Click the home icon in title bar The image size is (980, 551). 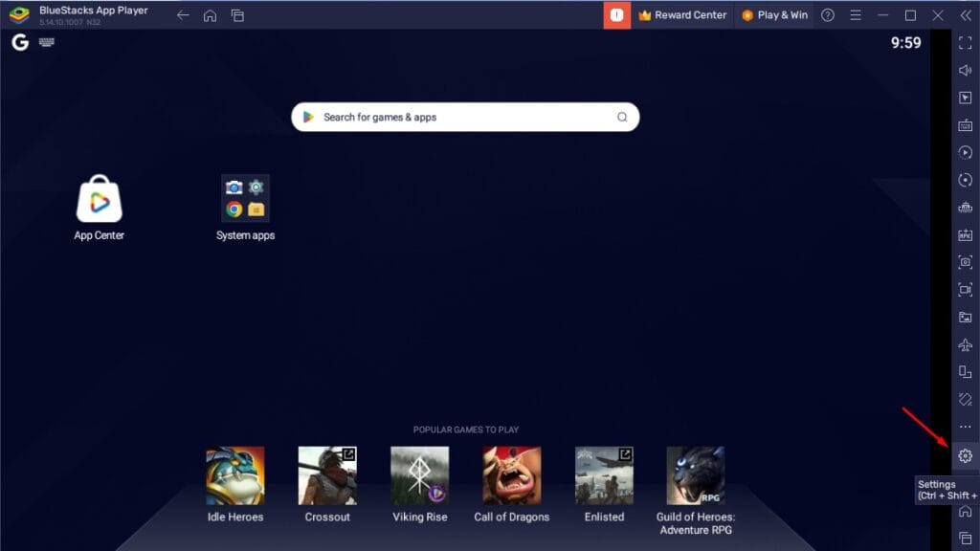pos(210,15)
